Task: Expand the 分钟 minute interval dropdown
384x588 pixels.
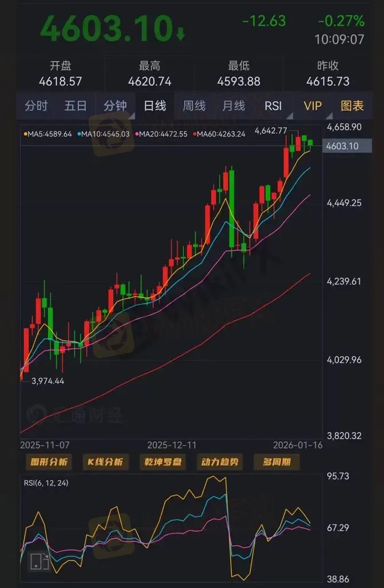Action: coord(115,106)
